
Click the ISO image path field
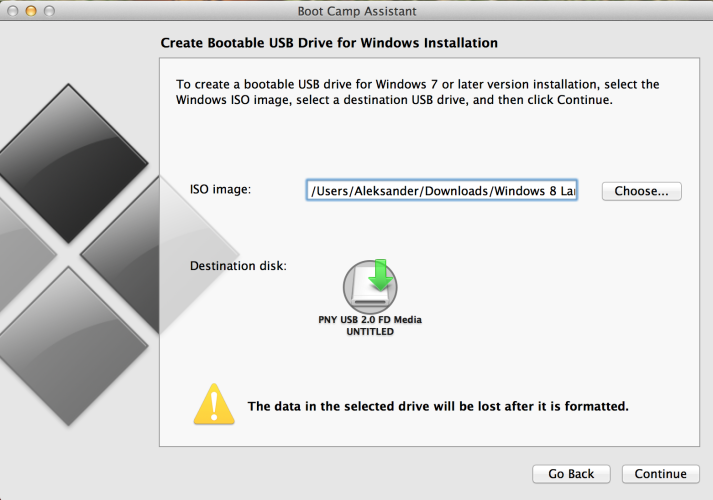click(x=442, y=191)
